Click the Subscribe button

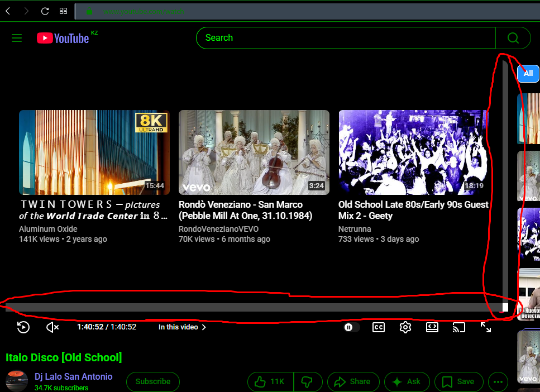pos(153,381)
